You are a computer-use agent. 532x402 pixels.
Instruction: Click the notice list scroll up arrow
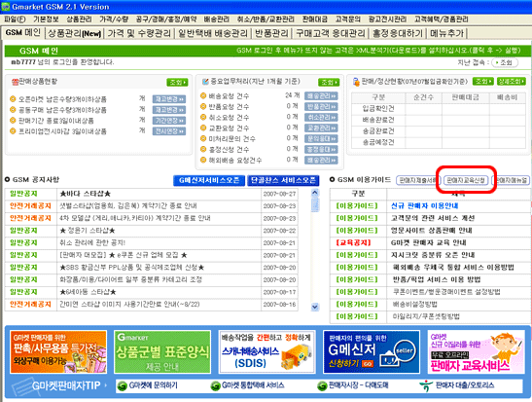click(x=315, y=193)
